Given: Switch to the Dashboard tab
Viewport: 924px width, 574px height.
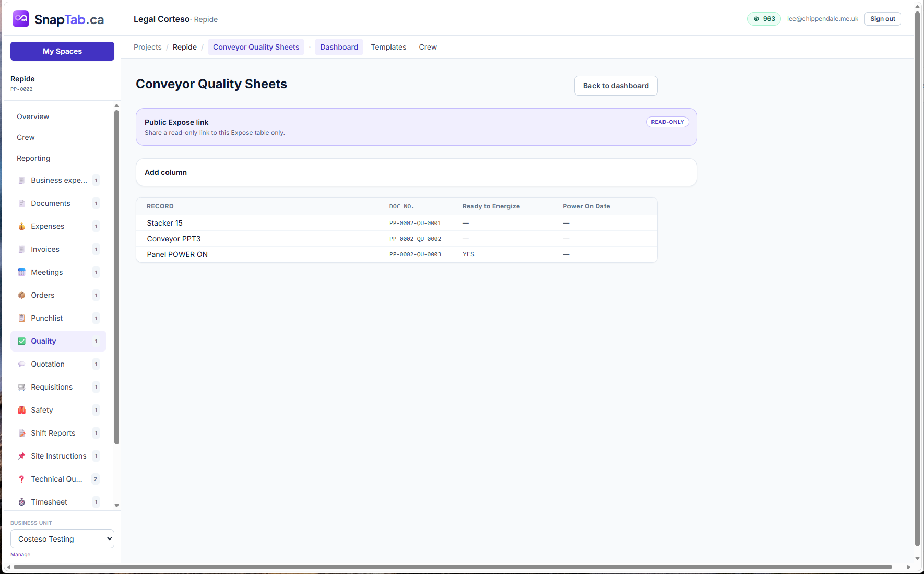Looking at the screenshot, I should tap(339, 47).
